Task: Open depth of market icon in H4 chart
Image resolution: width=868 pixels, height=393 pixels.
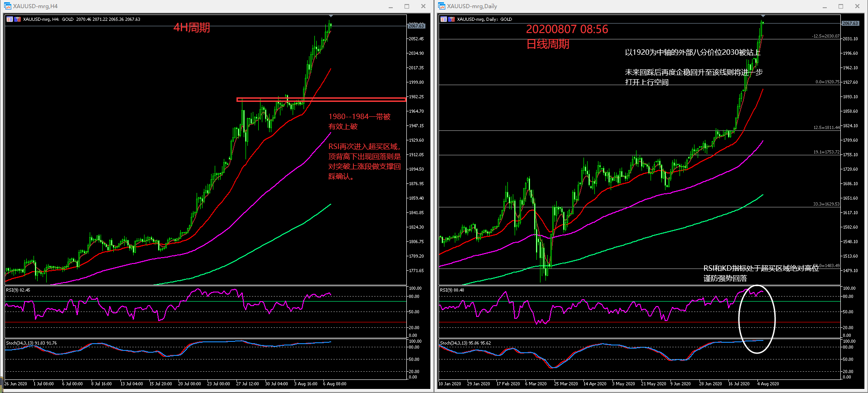Action: click(18, 19)
